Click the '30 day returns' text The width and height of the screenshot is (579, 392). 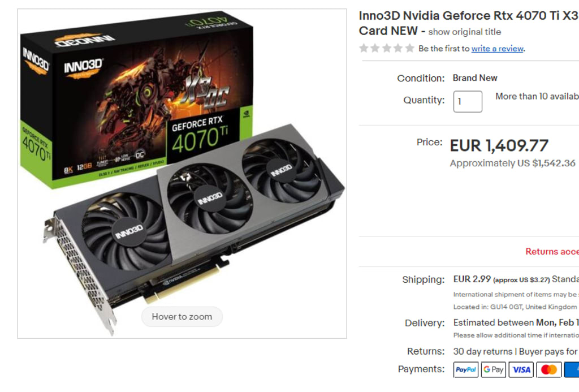(483, 351)
